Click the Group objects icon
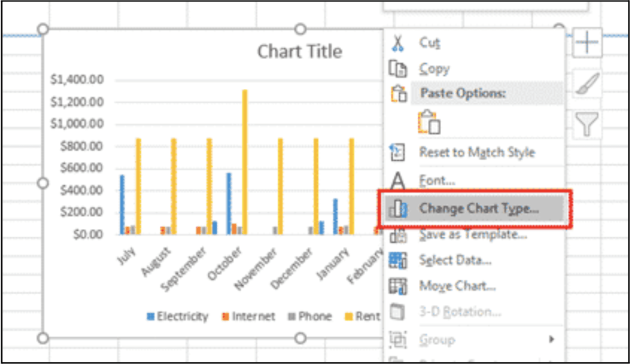 click(x=398, y=340)
